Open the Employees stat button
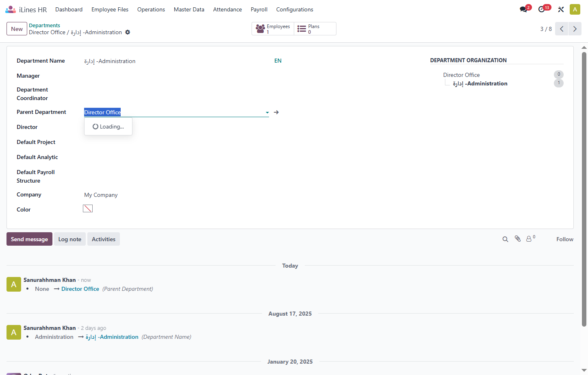Screen dimensions: 588x375 coord(273,29)
